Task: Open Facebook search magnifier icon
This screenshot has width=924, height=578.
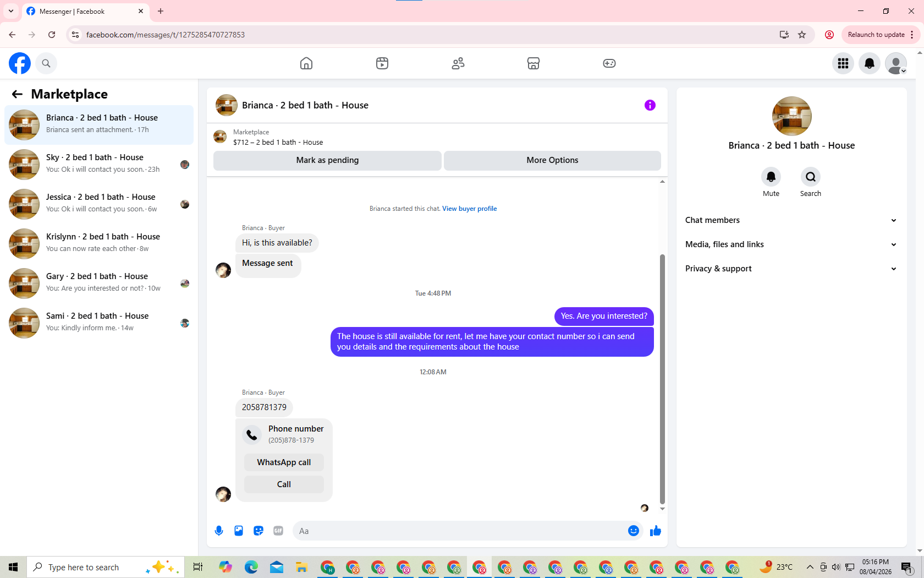Action: click(x=46, y=63)
